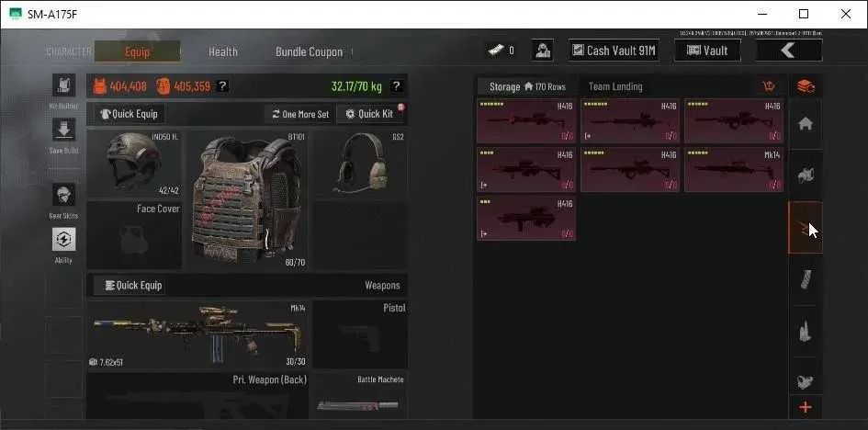Click the 42/42 helmet durability
868x430 pixels.
pos(168,191)
